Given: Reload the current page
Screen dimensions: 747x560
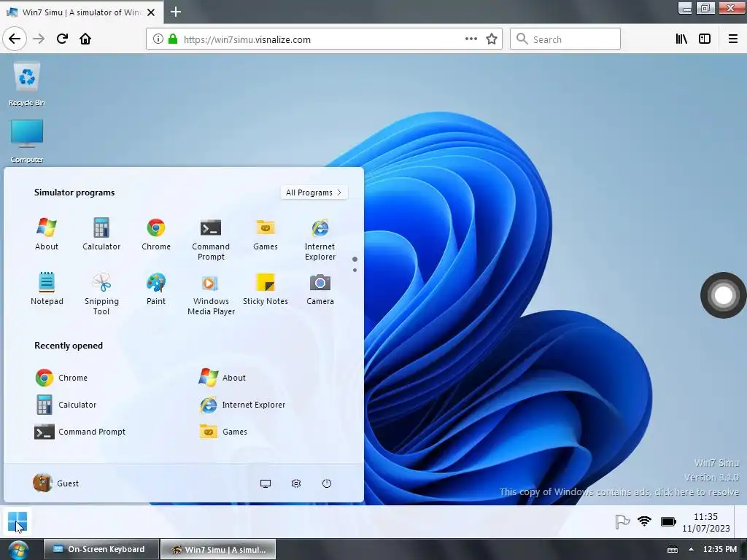Looking at the screenshot, I should coord(62,39).
